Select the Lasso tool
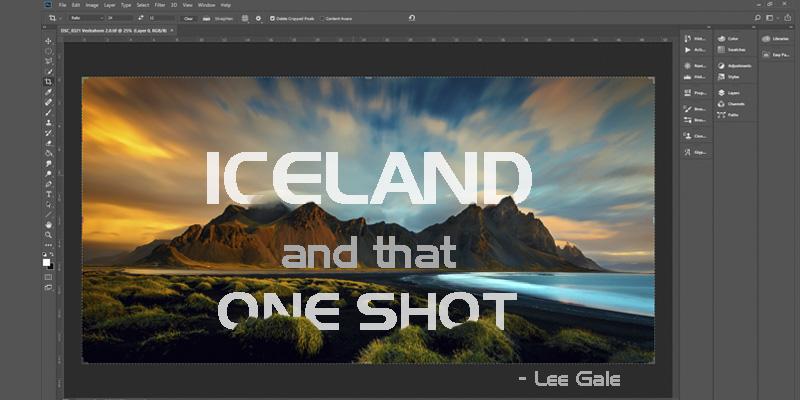 48,61
